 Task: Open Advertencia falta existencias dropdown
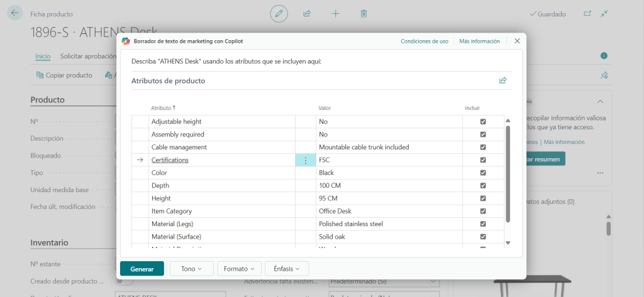tap(384, 281)
